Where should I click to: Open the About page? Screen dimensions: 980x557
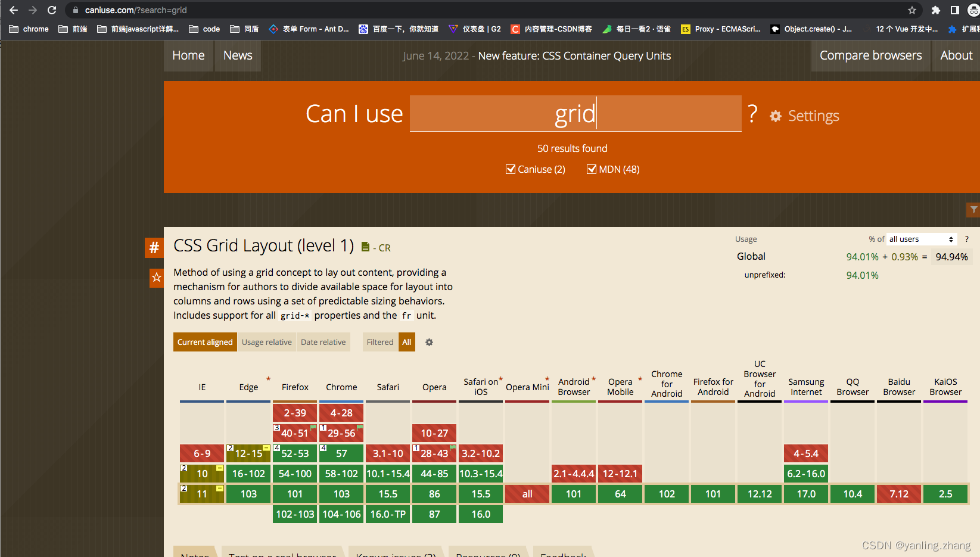click(x=956, y=55)
